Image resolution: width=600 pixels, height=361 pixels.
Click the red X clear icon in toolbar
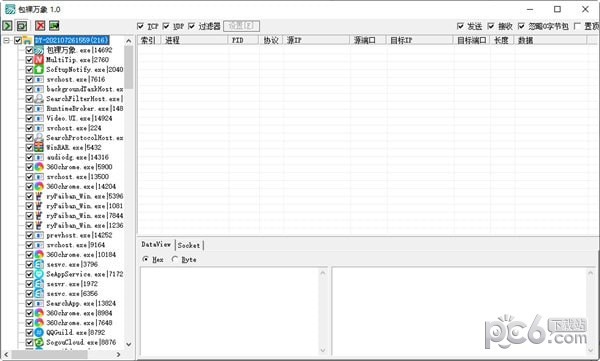(x=40, y=26)
